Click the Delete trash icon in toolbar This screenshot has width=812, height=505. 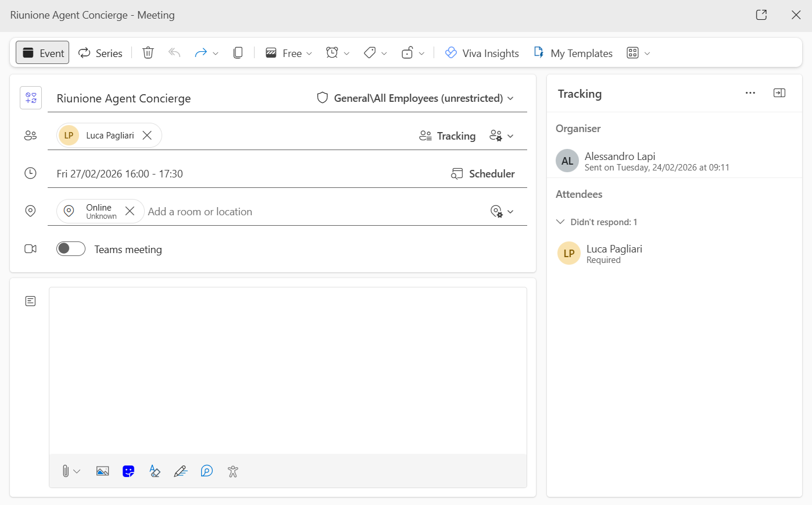point(148,53)
